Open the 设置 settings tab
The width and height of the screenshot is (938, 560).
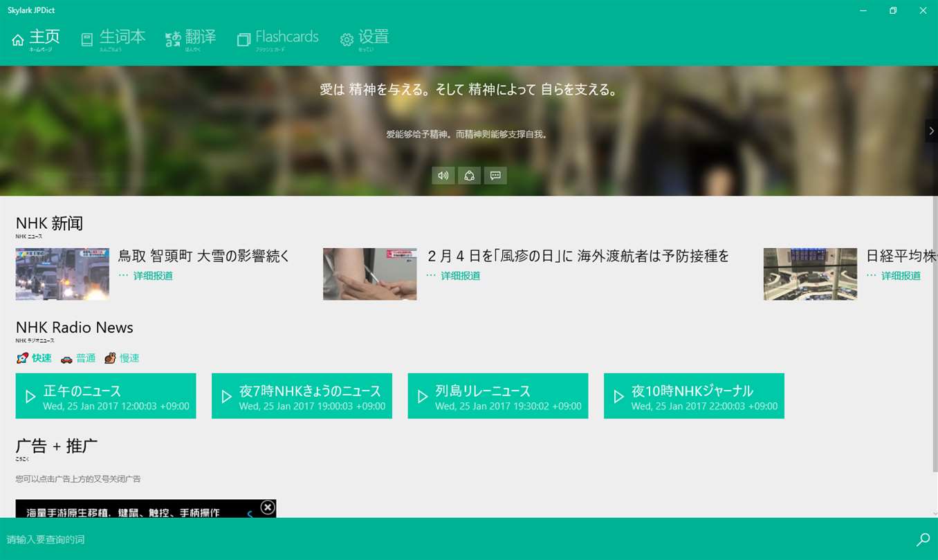(x=365, y=39)
